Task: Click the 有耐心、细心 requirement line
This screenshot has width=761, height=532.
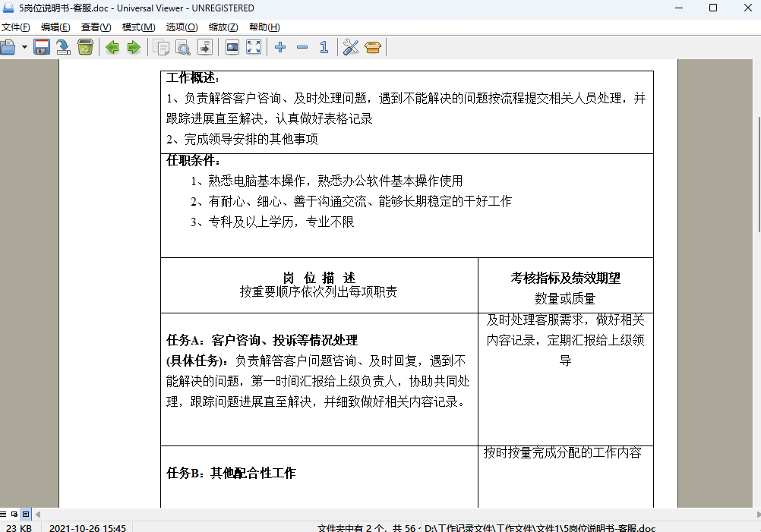Action: tap(352, 201)
